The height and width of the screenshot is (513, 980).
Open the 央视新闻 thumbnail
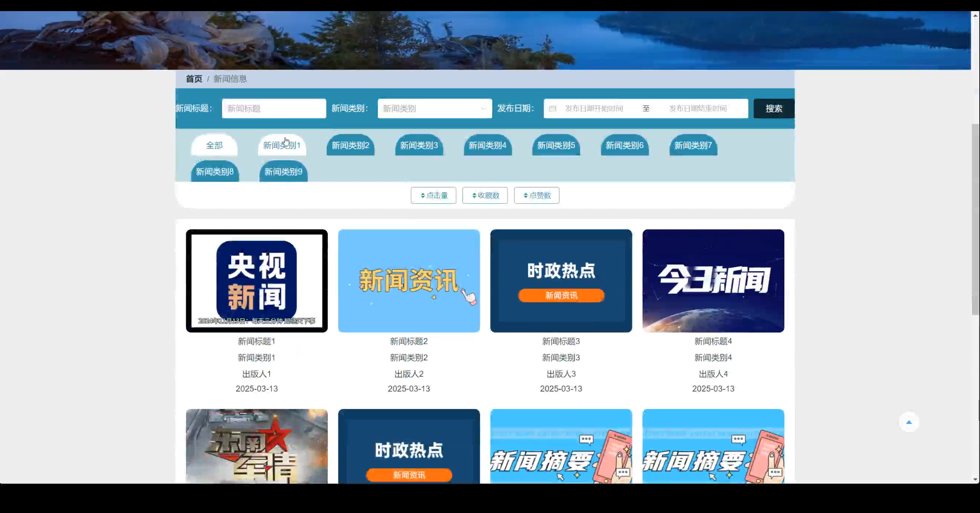256,281
